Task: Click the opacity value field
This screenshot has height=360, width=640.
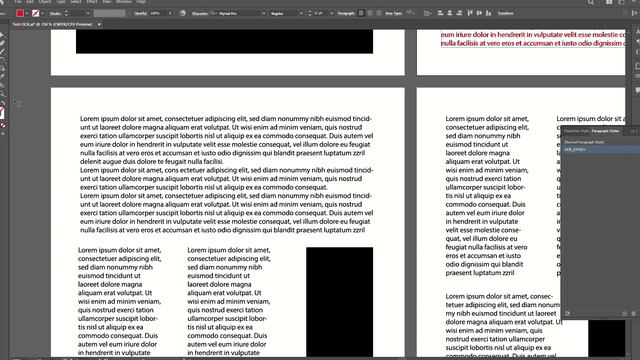Action: click(158, 13)
